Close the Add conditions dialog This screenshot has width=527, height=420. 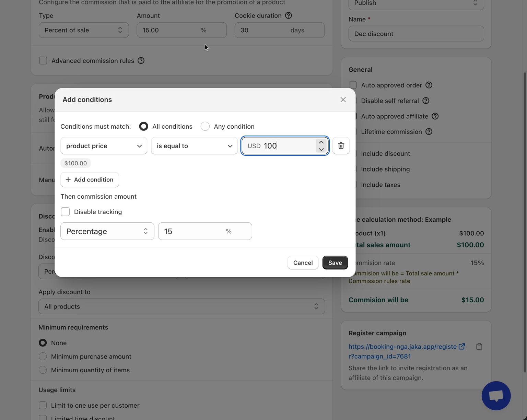point(343,100)
